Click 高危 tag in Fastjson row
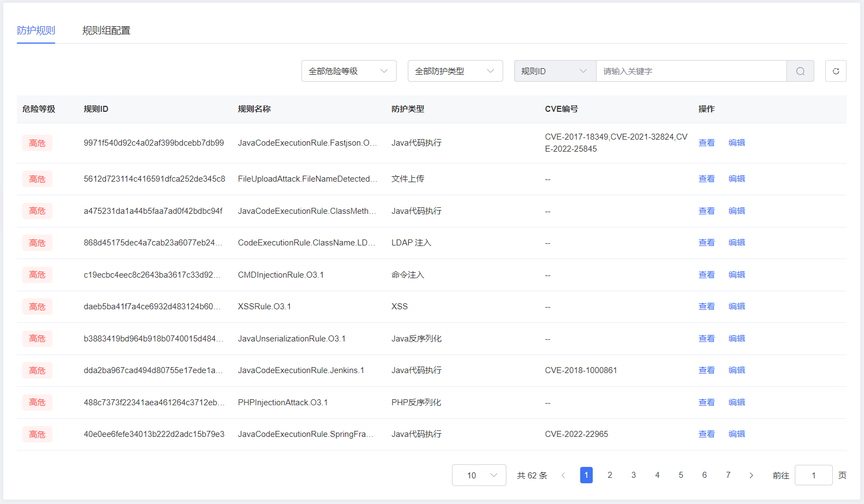Image resolution: width=864 pixels, height=504 pixels. click(x=37, y=143)
